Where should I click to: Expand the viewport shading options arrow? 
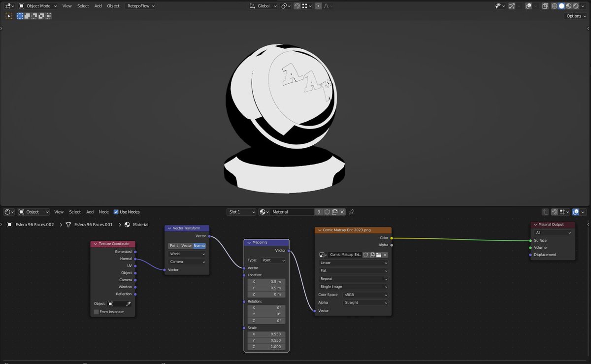pos(582,6)
